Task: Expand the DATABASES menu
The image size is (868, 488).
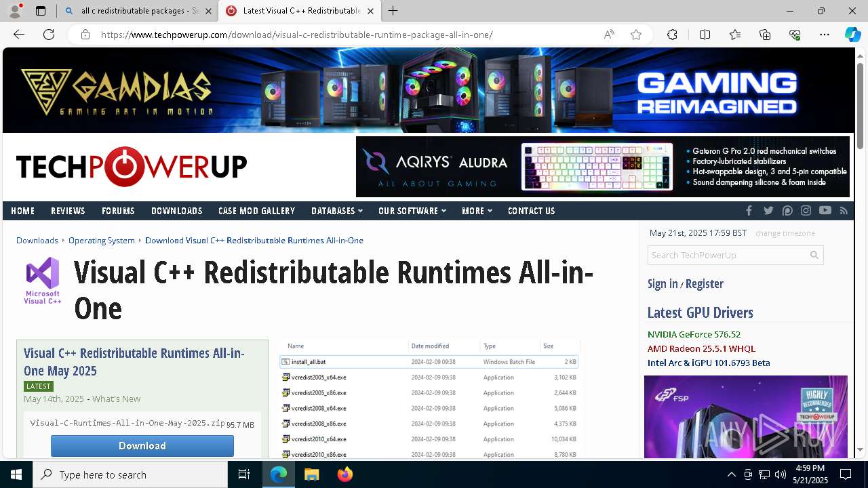Action: point(337,211)
